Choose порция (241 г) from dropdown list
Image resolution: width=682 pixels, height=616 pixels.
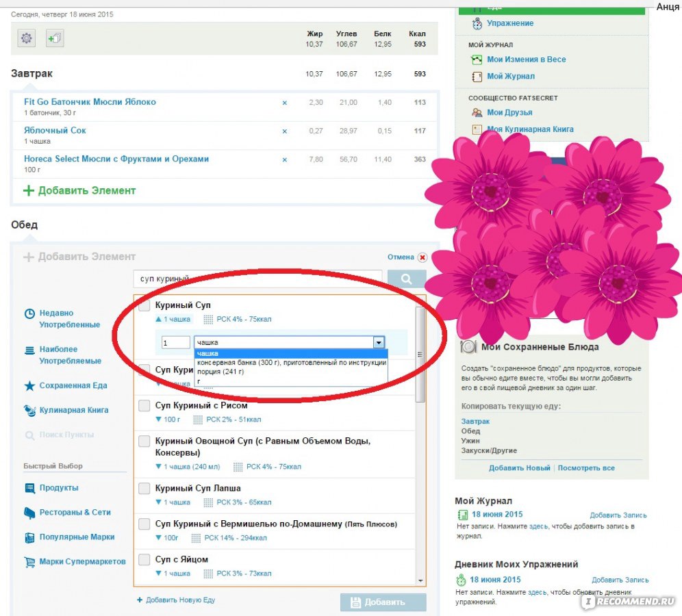pyautogui.click(x=220, y=372)
